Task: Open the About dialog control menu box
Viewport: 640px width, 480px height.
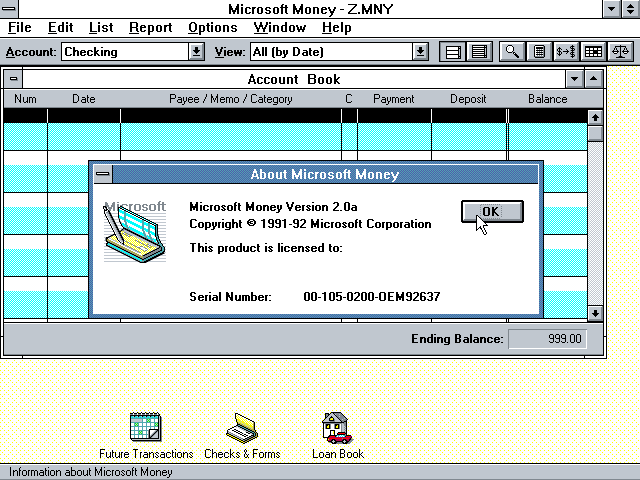Action: (102, 174)
